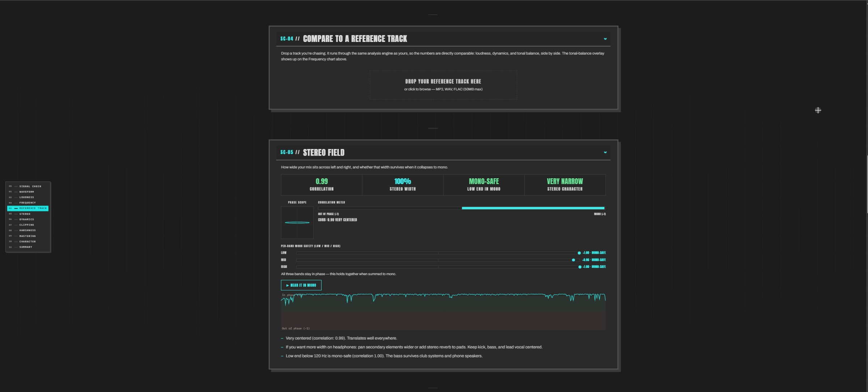The height and width of the screenshot is (392, 868).
Task: Click the 100% Stereo Width stat
Action: pyautogui.click(x=403, y=185)
